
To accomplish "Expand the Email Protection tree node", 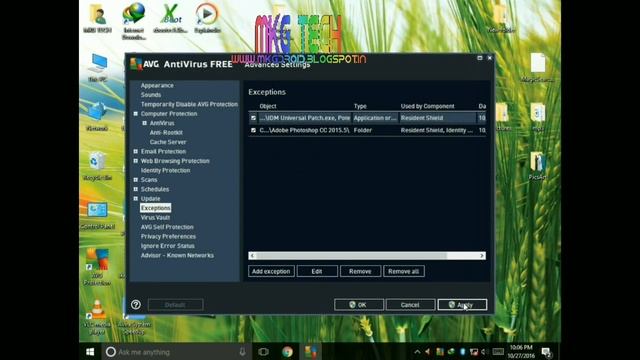I will (x=136, y=151).
